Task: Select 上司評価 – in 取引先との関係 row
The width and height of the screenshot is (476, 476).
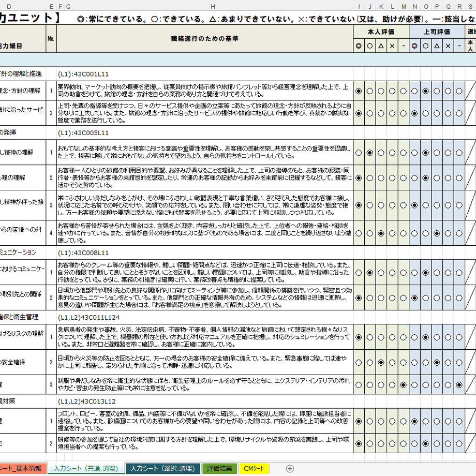Action: [459, 298]
